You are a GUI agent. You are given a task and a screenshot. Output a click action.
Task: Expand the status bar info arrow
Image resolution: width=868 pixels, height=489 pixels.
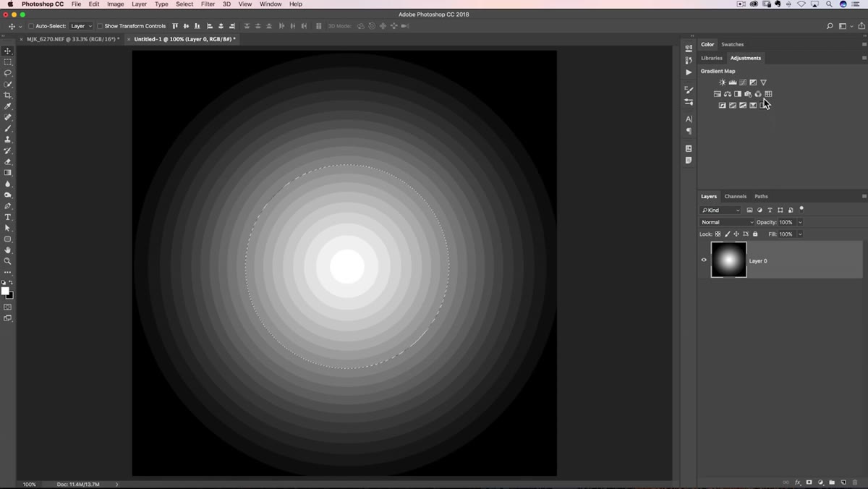pyautogui.click(x=116, y=484)
